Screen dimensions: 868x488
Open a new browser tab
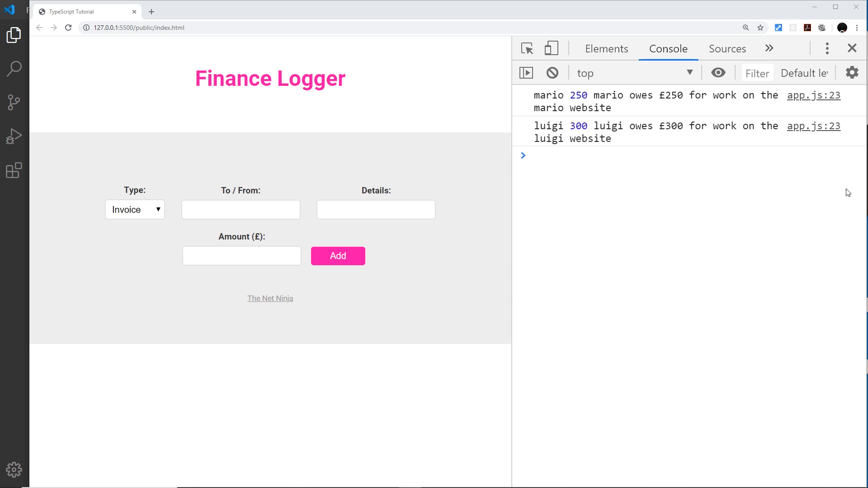tap(151, 12)
